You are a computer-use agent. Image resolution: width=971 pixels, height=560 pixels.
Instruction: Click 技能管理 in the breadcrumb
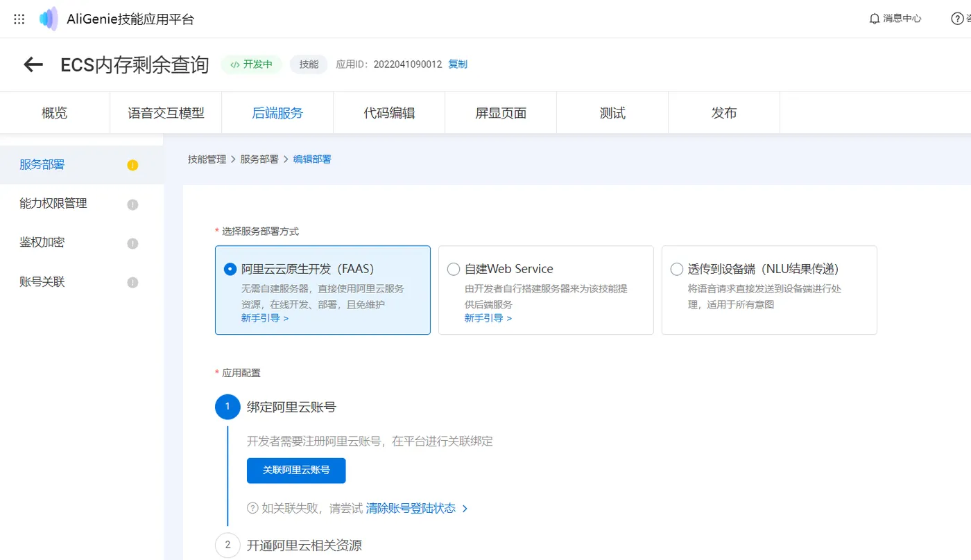click(x=207, y=159)
